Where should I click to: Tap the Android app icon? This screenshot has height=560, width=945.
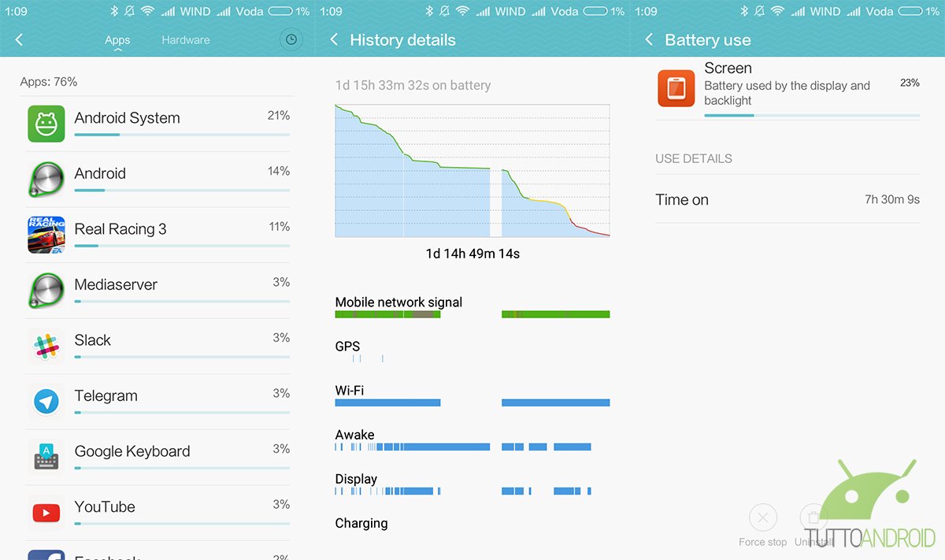click(x=46, y=180)
